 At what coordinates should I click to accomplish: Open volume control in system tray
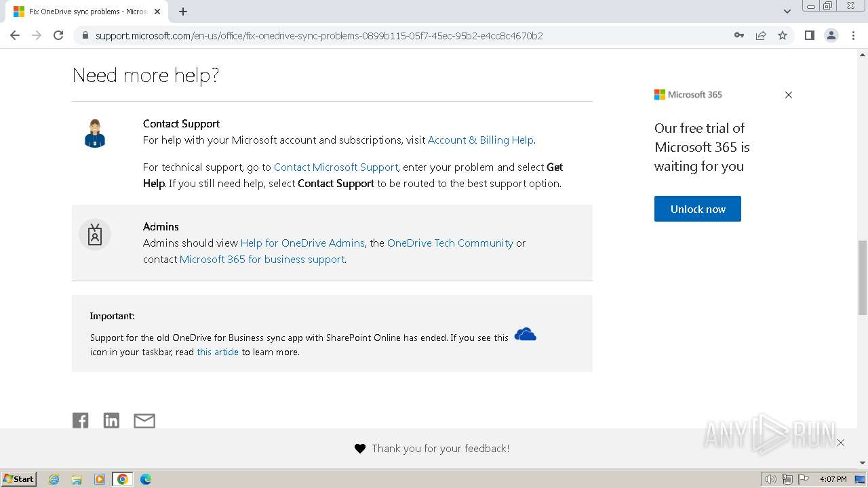pos(770,479)
